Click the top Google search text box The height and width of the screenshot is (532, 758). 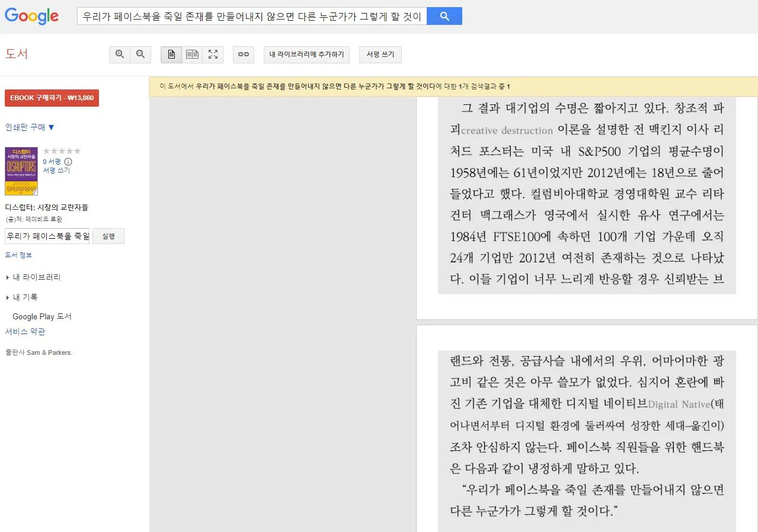click(x=252, y=17)
